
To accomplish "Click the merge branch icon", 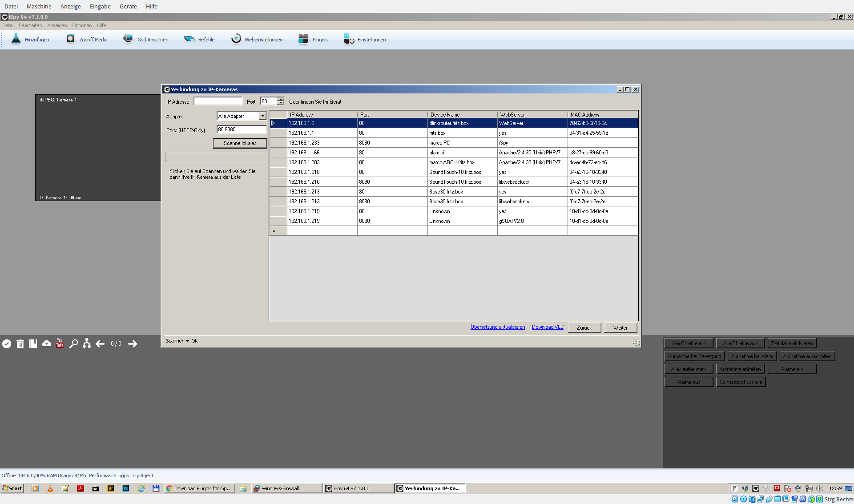I will [x=87, y=343].
